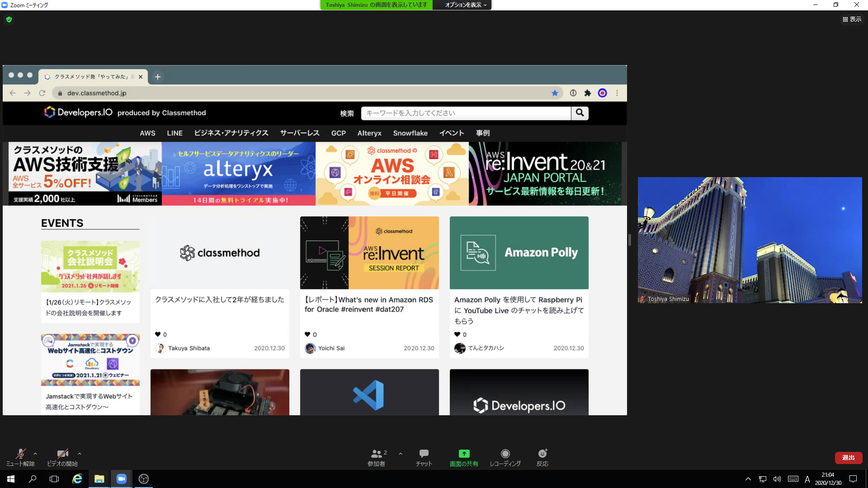Image resolution: width=868 pixels, height=488 pixels.
Task: Expand participants options arrow
Action: (x=401, y=453)
